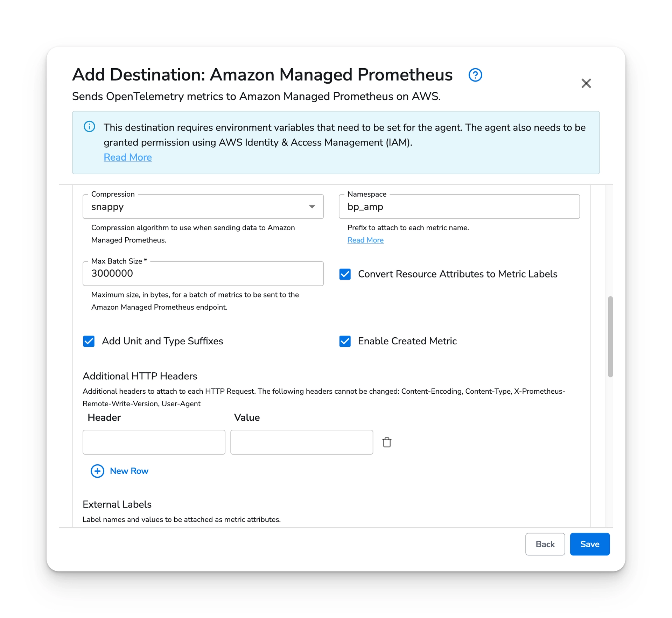672x618 pixels.
Task: Delete the HTTP header row with trash icon
Action: [387, 442]
